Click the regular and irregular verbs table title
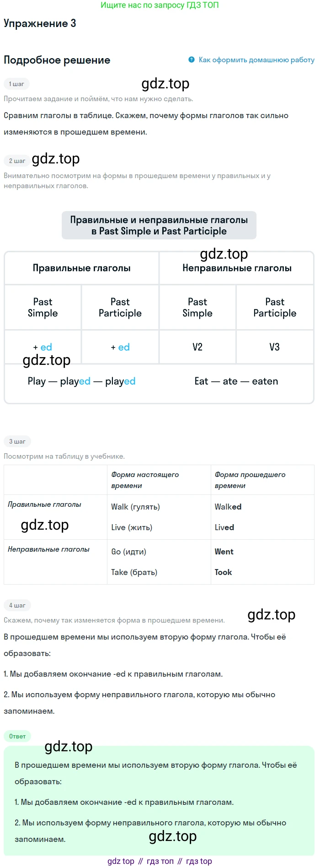The image size is (320, 868). (159, 225)
